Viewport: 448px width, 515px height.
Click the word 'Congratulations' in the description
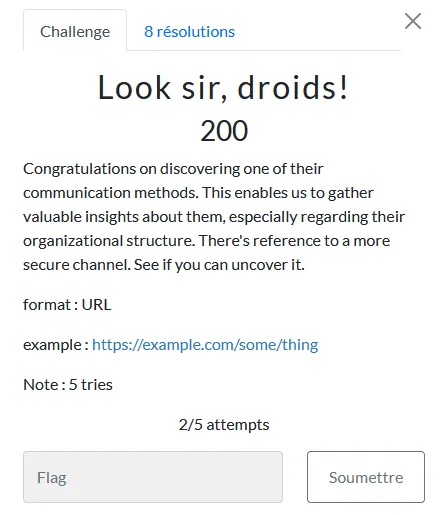[x=80, y=169]
